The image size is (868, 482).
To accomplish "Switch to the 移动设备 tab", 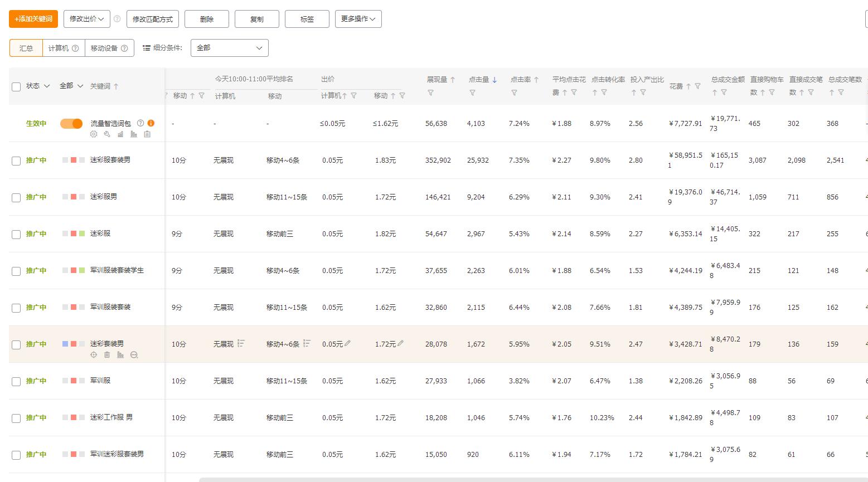I will (105, 48).
